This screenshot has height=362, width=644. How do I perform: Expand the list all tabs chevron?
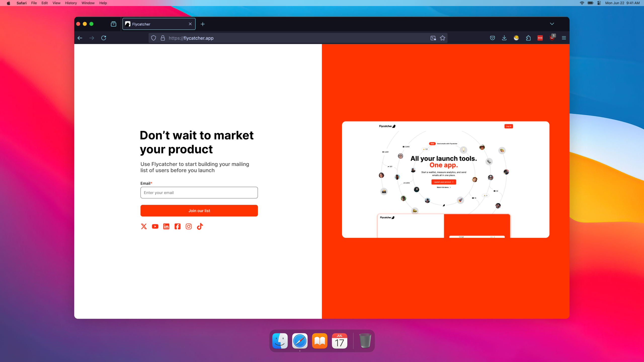pos(552,24)
